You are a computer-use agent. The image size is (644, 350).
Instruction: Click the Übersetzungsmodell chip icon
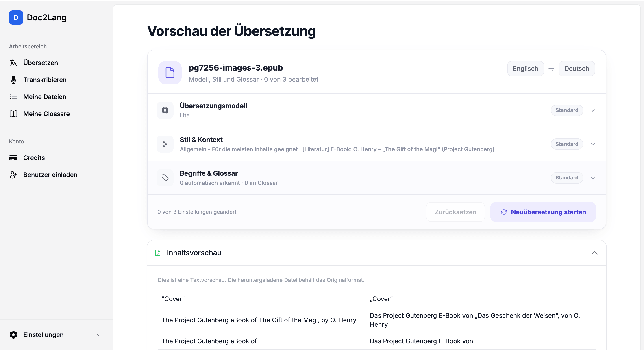(165, 110)
